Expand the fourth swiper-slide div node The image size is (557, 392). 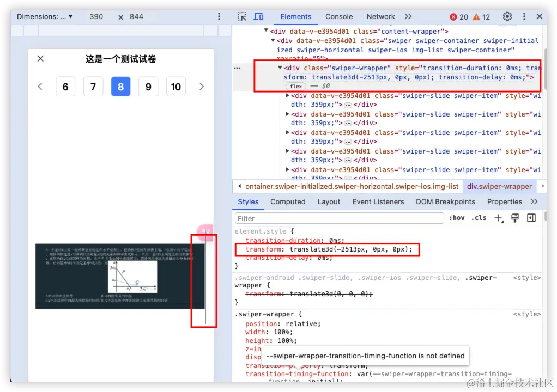click(x=287, y=151)
